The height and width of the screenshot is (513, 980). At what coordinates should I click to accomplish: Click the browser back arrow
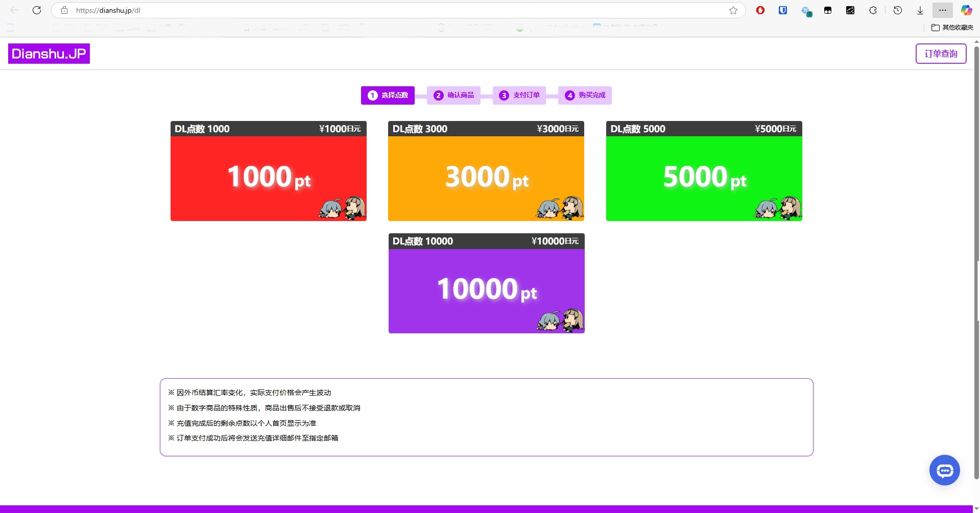14,10
